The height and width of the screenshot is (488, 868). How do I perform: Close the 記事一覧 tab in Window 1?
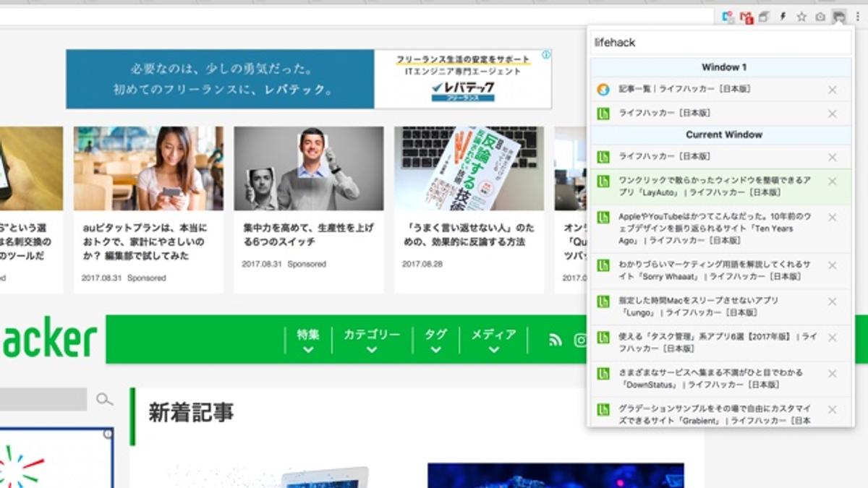point(832,90)
